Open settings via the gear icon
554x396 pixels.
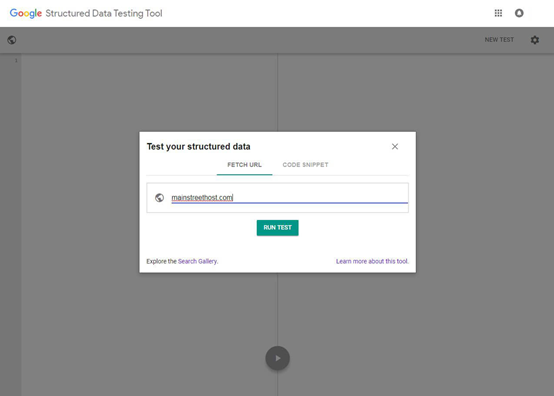[535, 40]
